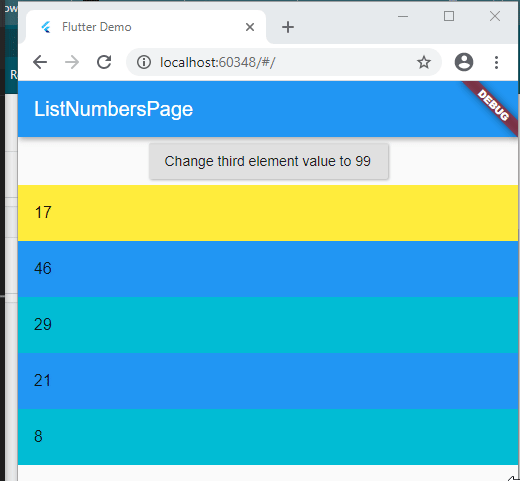Click Change third element value to 99
Viewport: 520px width, 481px height.
[269, 161]
